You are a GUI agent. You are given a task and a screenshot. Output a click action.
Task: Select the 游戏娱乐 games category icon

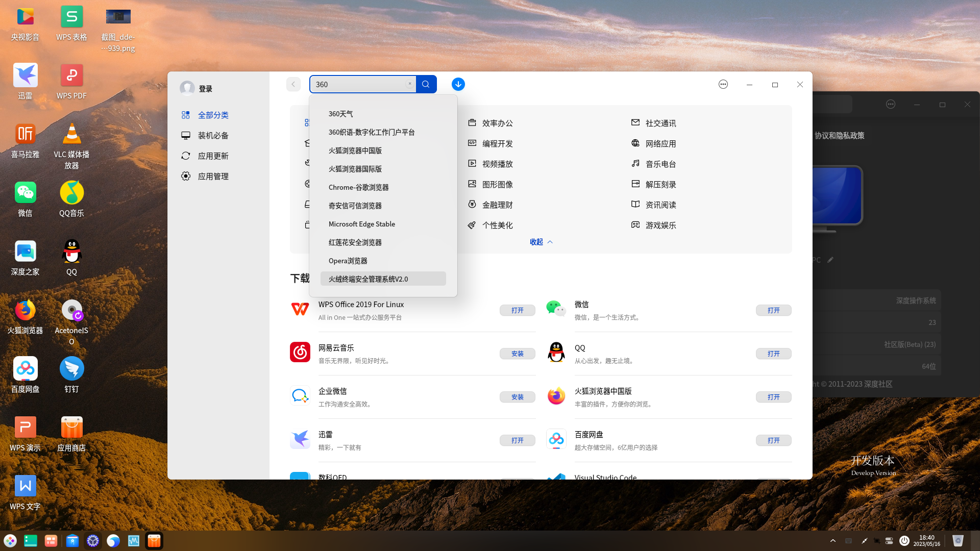[635, 225]
